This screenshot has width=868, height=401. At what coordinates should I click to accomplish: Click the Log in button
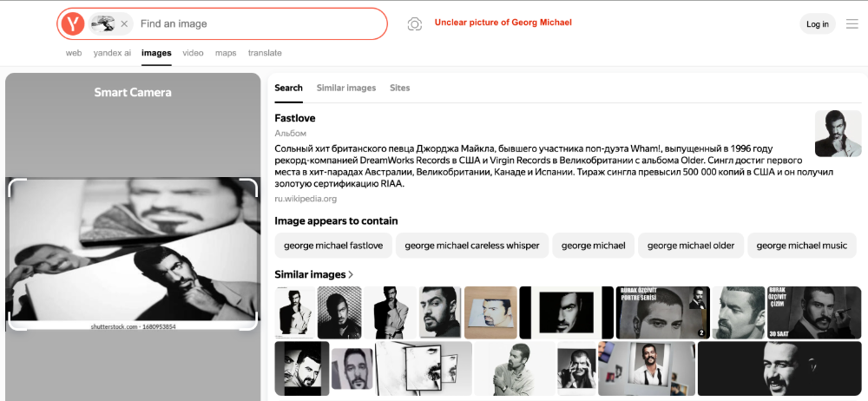[818, 24]
